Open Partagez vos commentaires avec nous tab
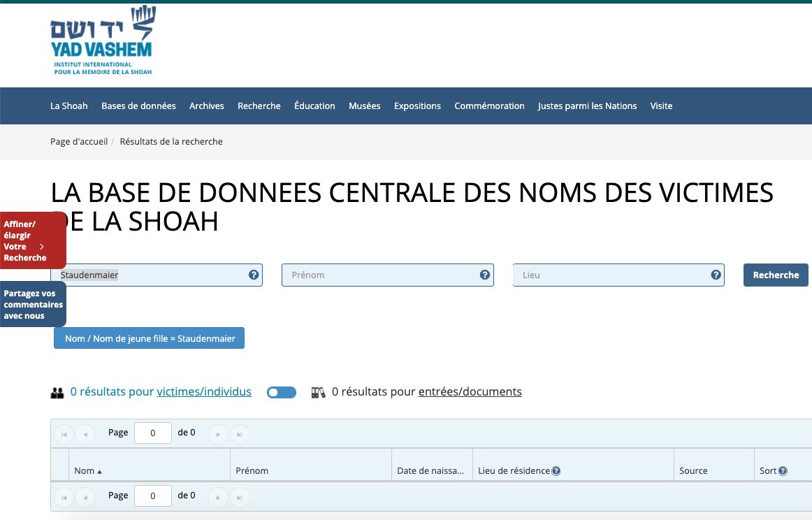 32,305
